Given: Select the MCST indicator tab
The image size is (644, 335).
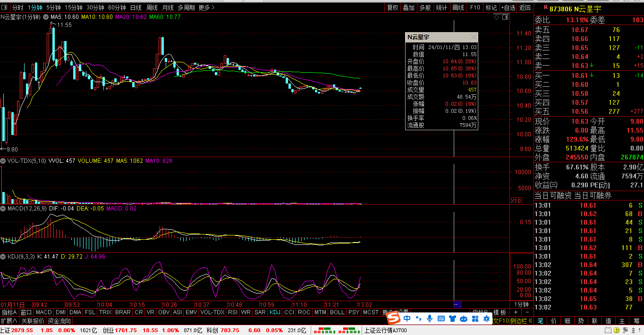Looking at the screenshot, I should (x=371, y=312).
